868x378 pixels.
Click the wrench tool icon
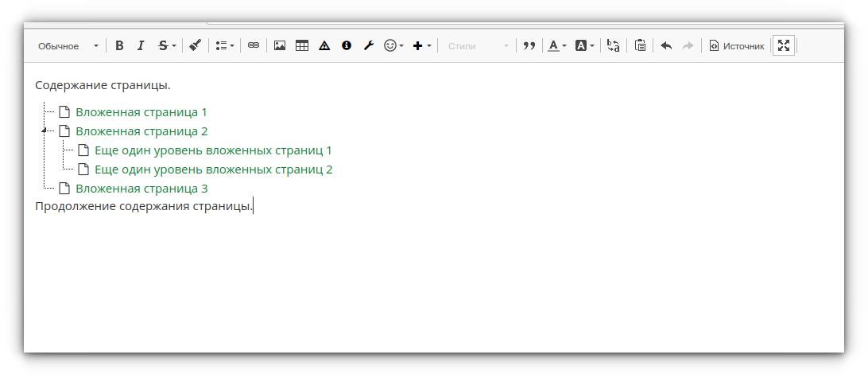click(x=369, y=46)
